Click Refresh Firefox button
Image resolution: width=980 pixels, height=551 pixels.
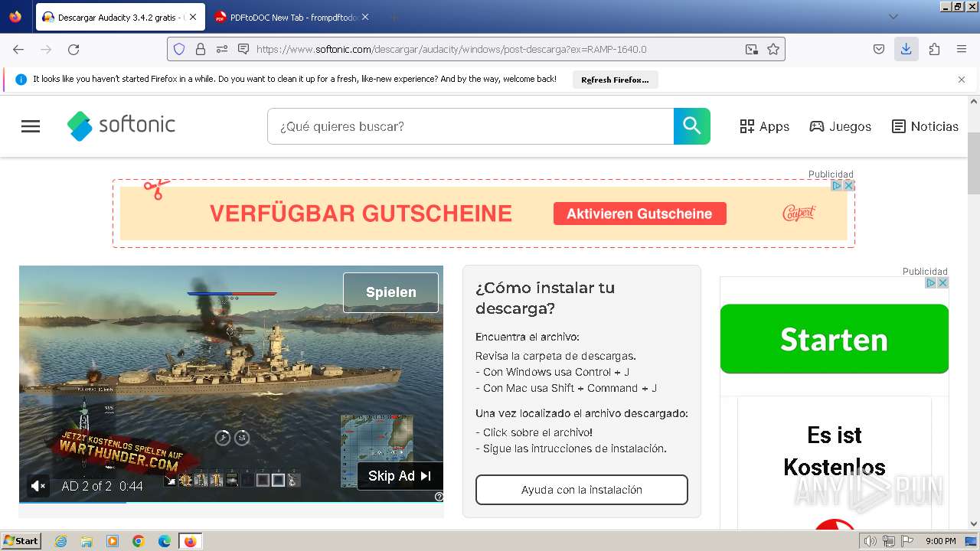[x=615, y=80]
